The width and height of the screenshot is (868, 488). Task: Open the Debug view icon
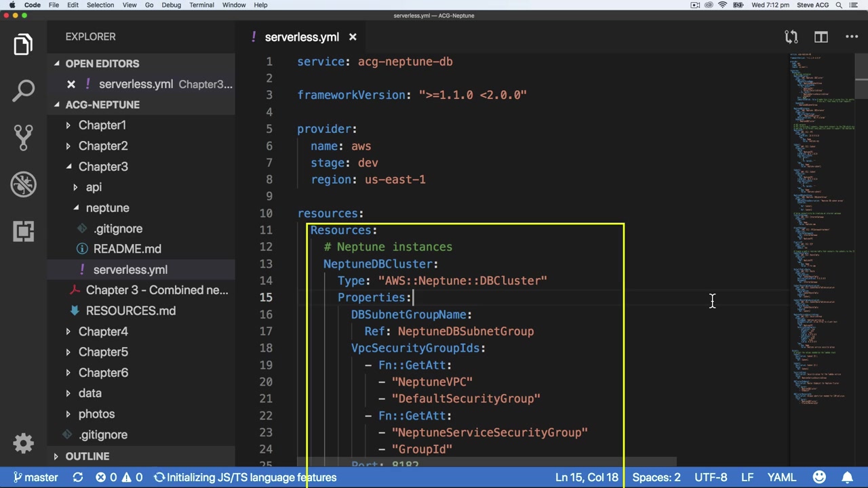coord(23,184)
